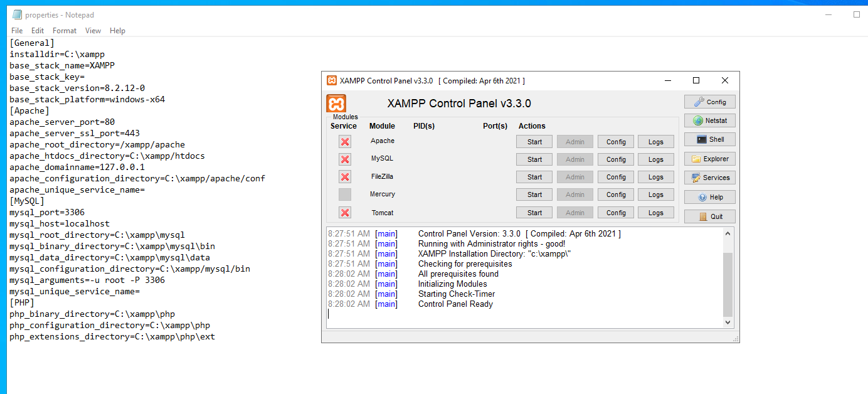Viewport: 868px width, 394px height.
Task: Open the Help question mark button
Action: click(710, 197)
